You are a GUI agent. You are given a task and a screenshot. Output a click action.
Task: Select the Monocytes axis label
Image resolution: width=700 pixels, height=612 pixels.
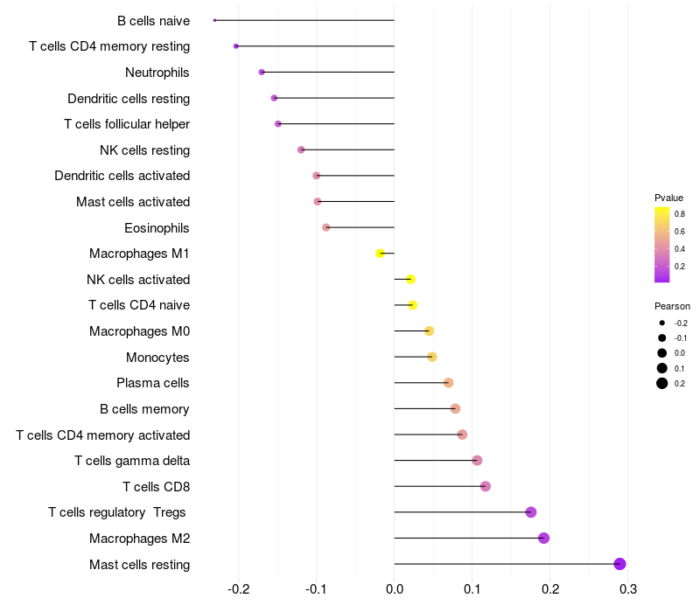(157, 358)
